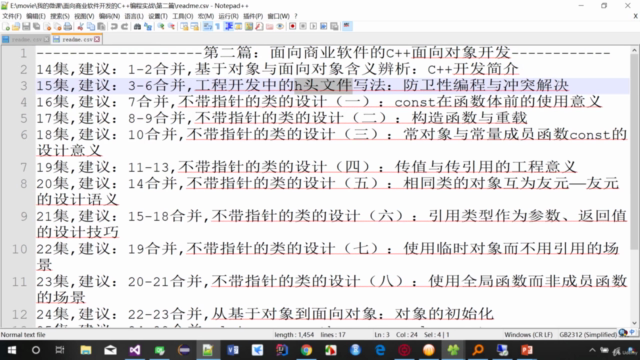Toggle synchronized vertical scrolling
Screen dimensions: 640x360
pos(185,27)
